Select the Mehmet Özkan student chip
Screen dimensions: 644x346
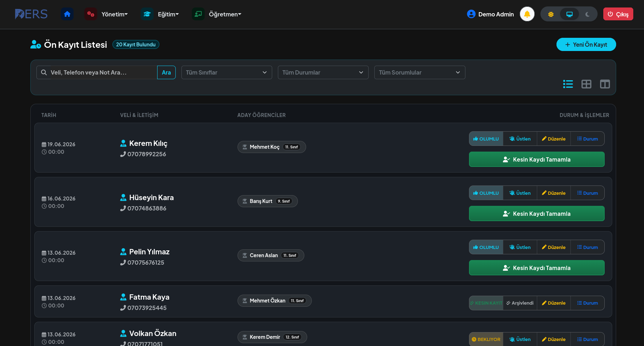pos(275,301)
